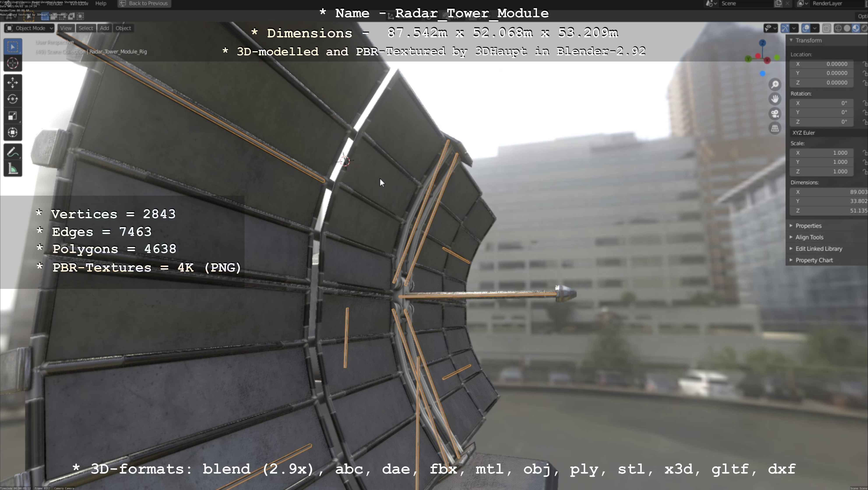Toggle viewport gizmos visibility

[x=785, y=28]
